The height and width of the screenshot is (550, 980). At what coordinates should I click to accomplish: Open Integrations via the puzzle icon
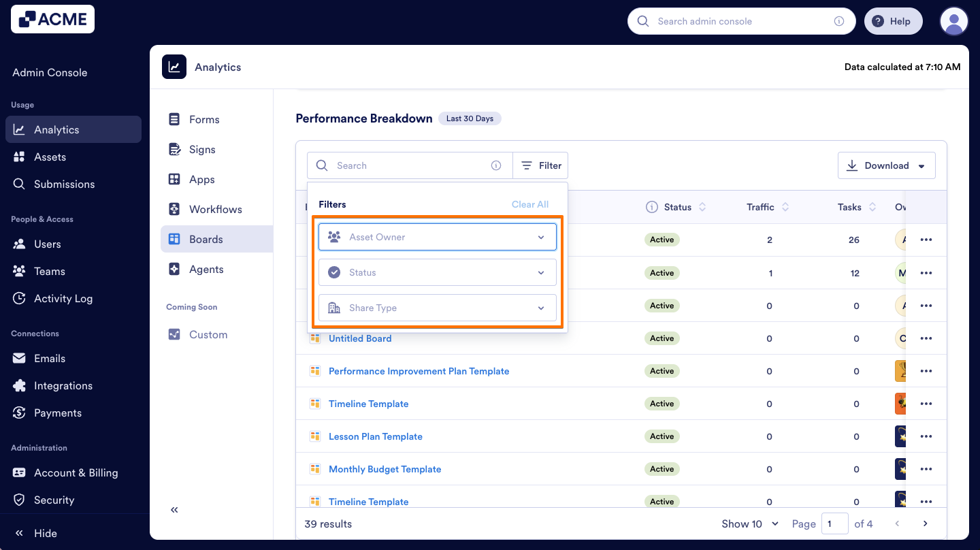pos(18,385)
